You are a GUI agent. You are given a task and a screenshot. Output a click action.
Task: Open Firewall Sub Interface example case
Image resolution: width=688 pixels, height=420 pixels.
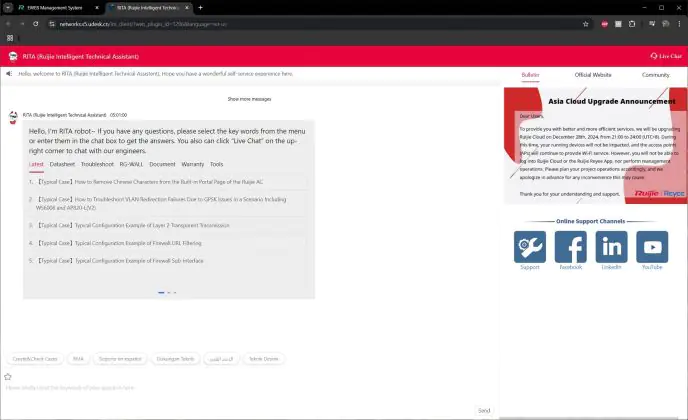[x=119, y=260]
